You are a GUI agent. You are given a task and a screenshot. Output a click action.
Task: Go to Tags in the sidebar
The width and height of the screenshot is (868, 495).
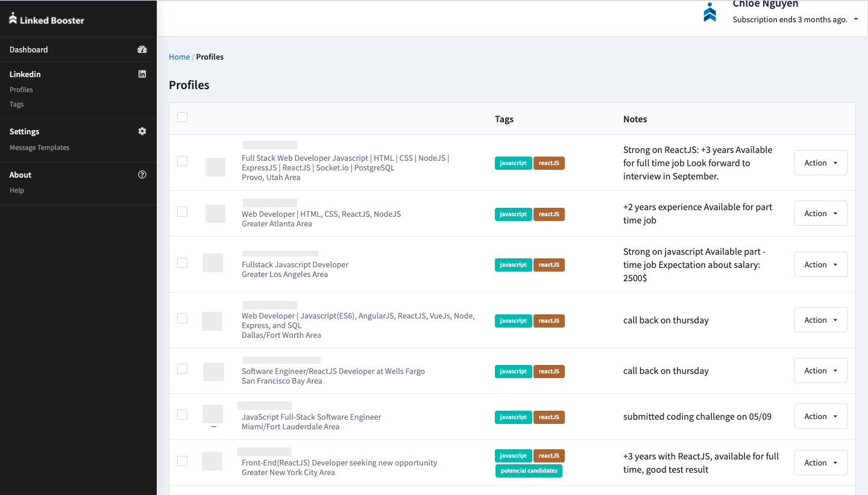[x=17, y=104]
